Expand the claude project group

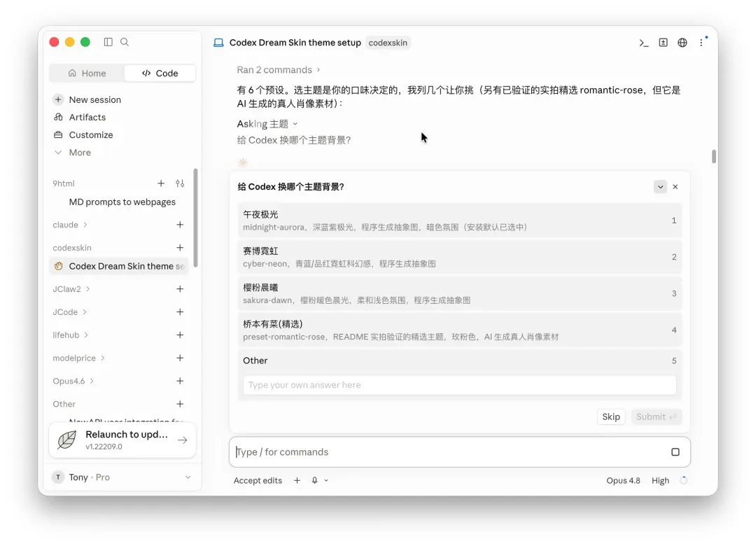(70, 225)
